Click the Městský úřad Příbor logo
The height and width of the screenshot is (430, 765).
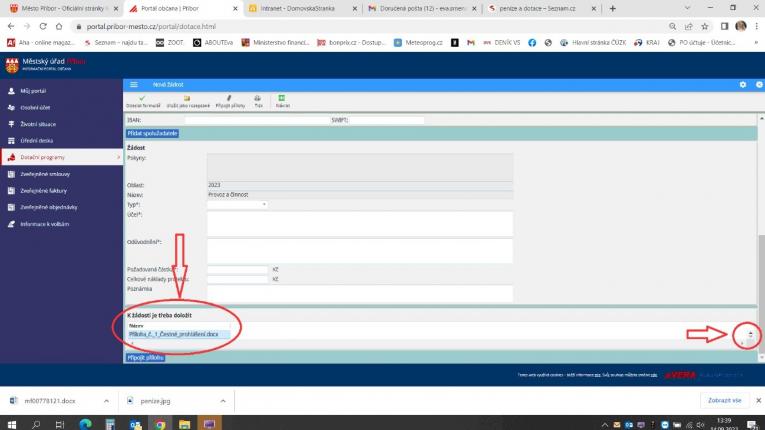(45, 64)
